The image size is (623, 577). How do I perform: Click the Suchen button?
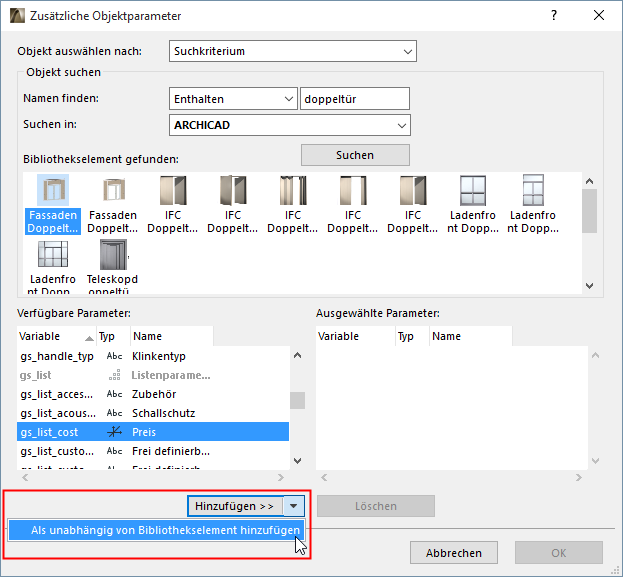(355, 155)
